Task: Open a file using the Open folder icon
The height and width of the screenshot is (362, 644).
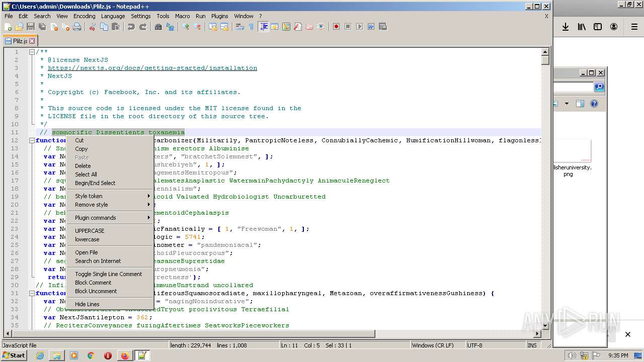Action: 19,27
